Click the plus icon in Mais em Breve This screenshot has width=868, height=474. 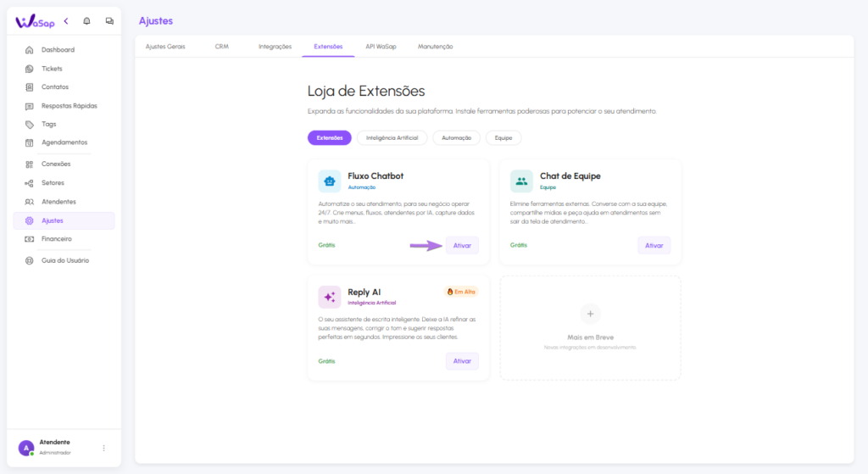tap(590, 314)
